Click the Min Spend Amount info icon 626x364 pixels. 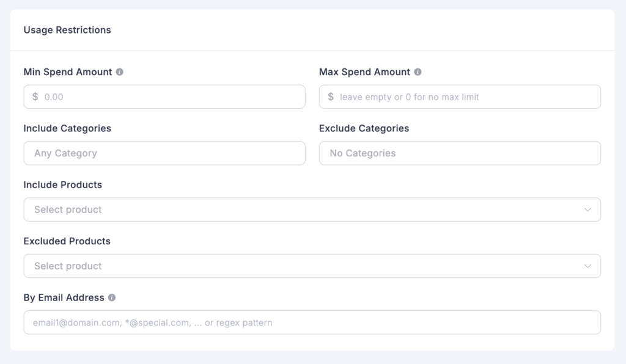click(120, 72)
